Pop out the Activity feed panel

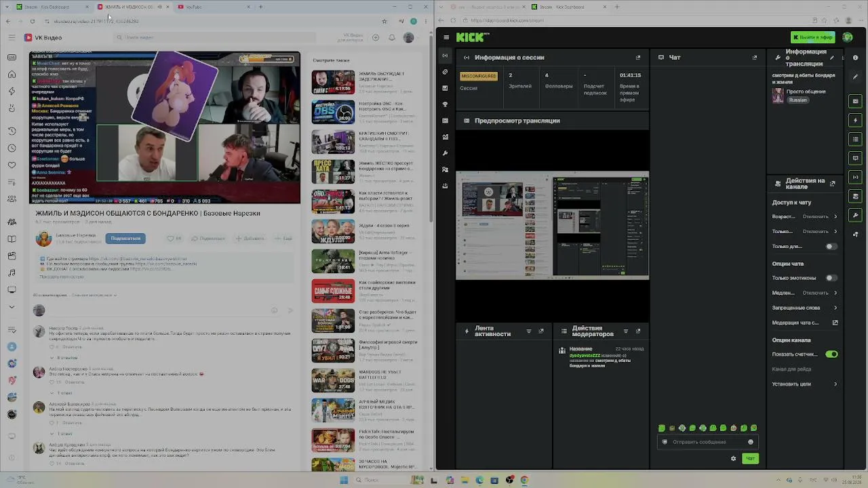[541, 331]
